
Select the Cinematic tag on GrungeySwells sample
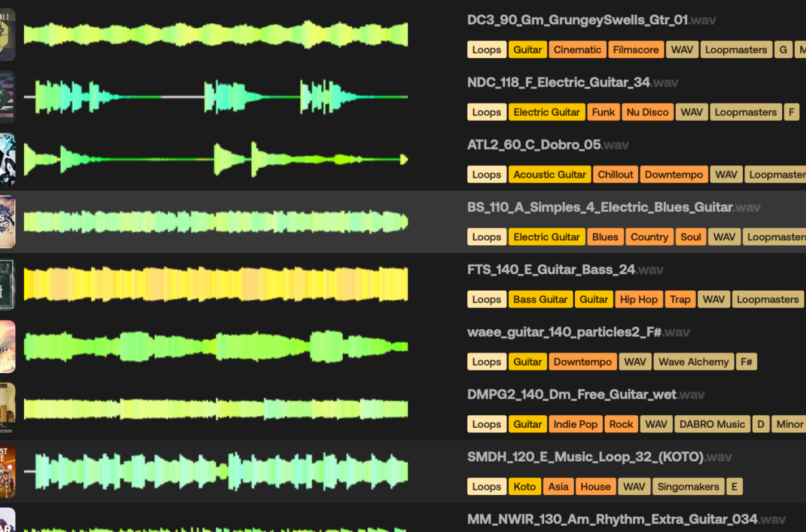(577, 50)
